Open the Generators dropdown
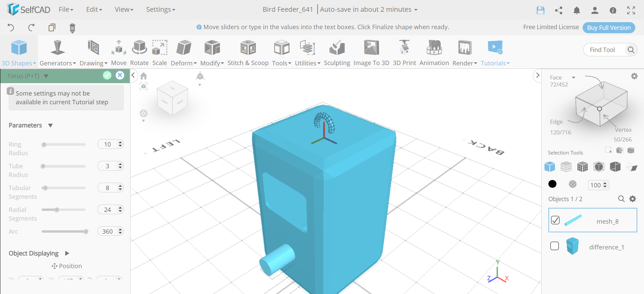The image size is (644, 294). [58, 53]
